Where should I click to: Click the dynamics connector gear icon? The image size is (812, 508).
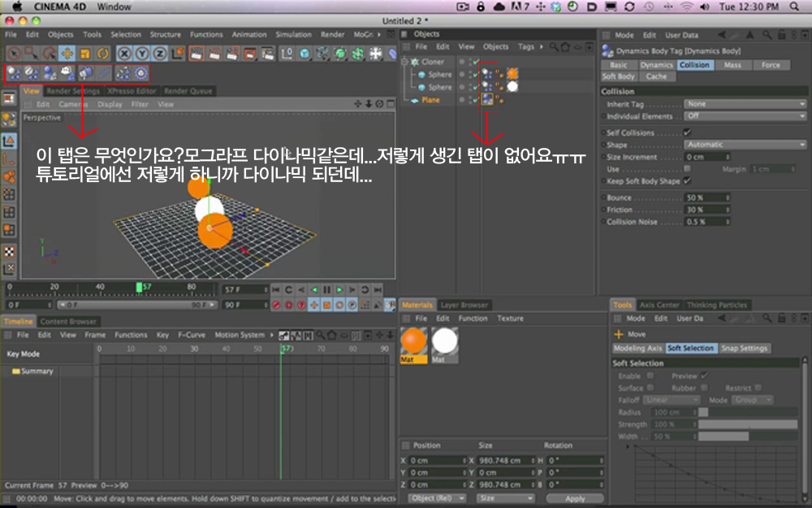pyautogui.click(x=140, y=73)
